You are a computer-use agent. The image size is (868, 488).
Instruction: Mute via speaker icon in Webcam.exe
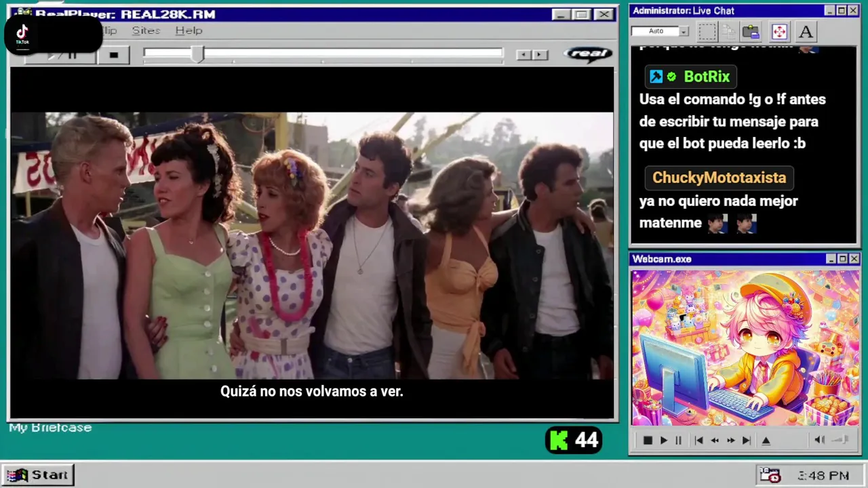(x=819, y=440)
